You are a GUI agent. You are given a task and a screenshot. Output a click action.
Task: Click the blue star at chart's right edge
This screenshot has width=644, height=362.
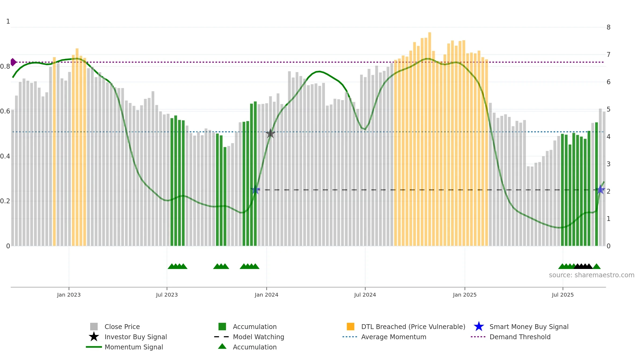click(601, 190)
